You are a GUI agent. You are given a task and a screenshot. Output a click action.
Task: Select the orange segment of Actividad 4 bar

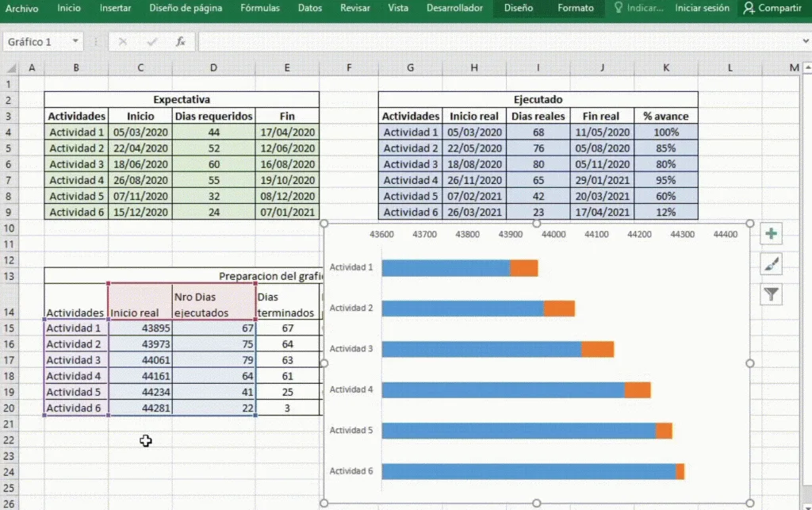638,390
